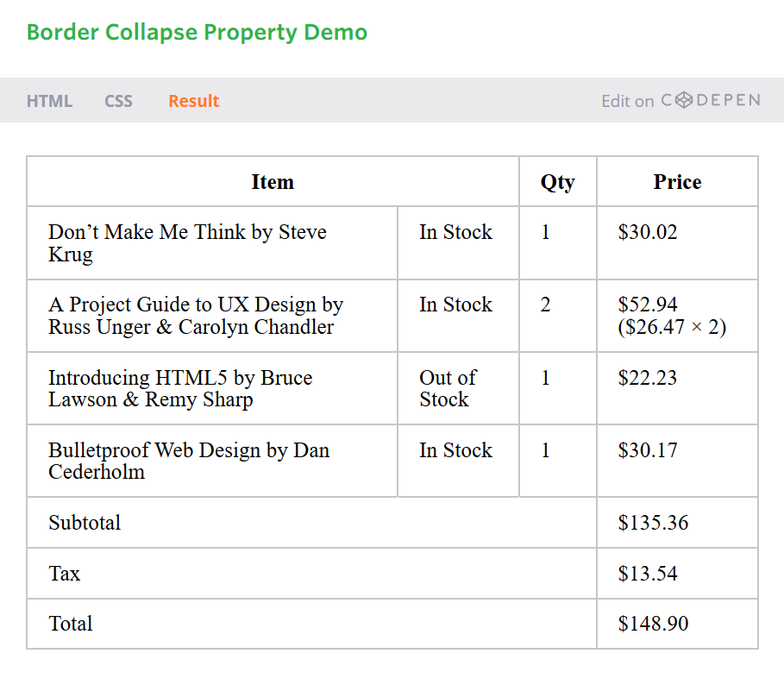Open the CSS tab

point(118,101)
